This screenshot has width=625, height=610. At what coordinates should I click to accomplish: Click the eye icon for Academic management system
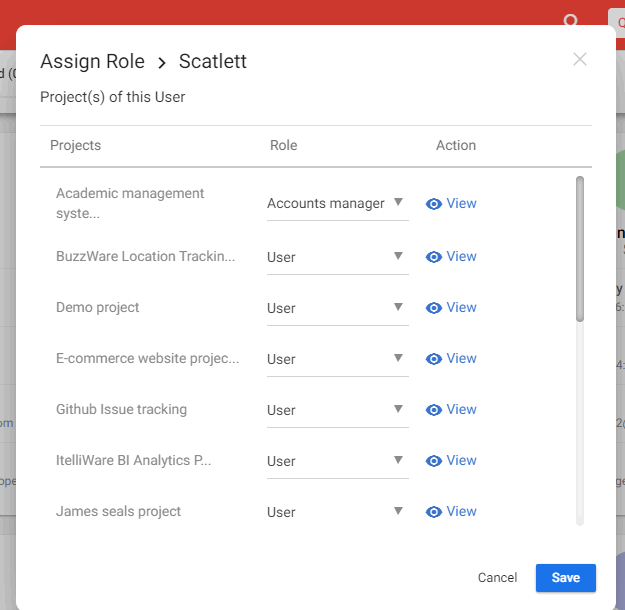pos(434,204)
